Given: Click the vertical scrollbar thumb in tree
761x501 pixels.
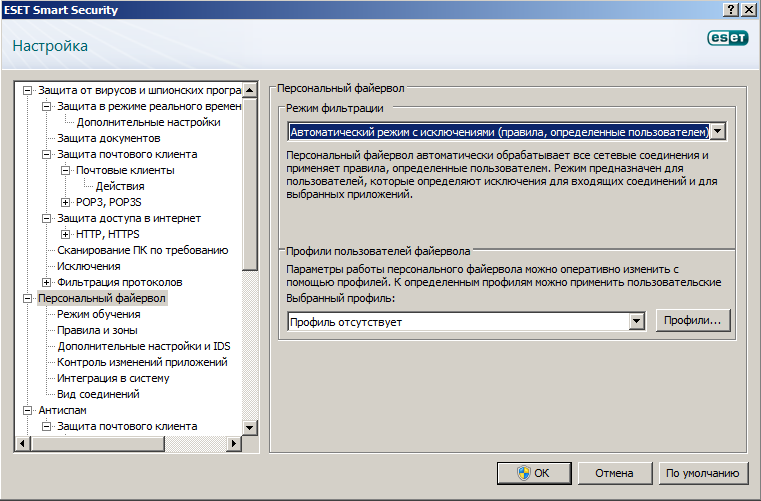Looking at the screenshot, I should (249, 184).
